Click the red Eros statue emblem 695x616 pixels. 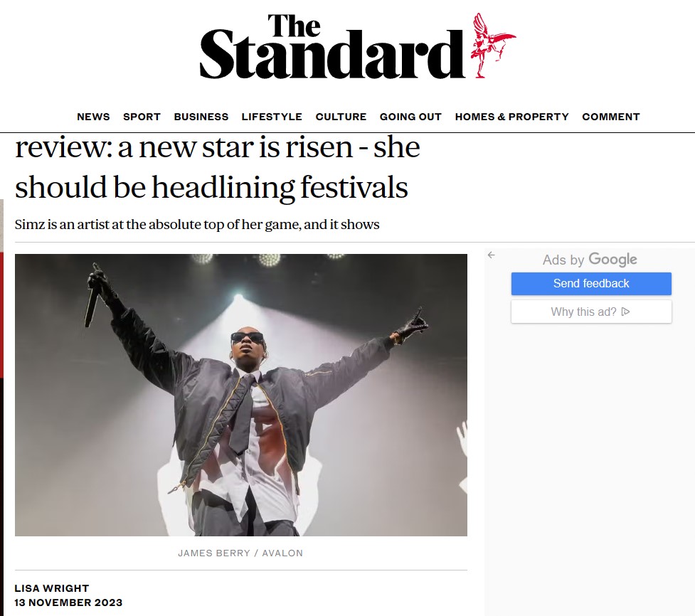click(x=493, y=46)
